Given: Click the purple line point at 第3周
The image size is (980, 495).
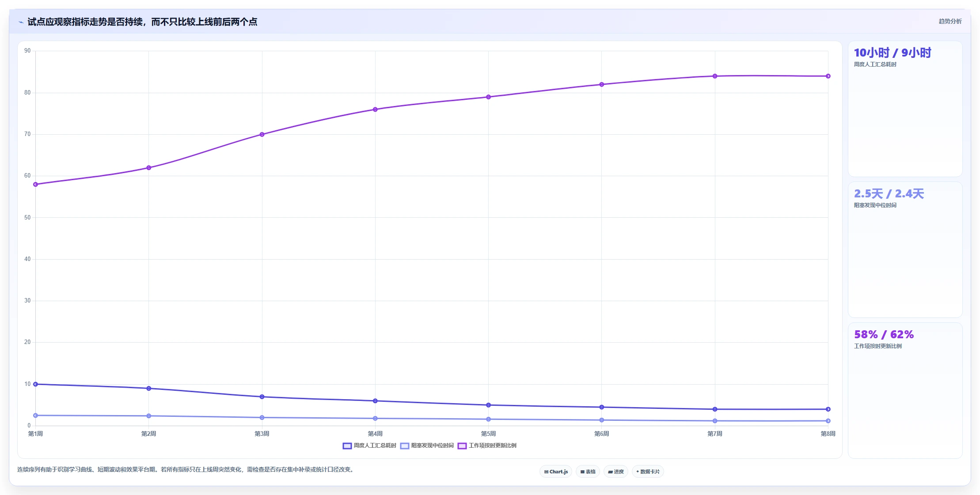Looking at the screenshot, I should [262, 134].
